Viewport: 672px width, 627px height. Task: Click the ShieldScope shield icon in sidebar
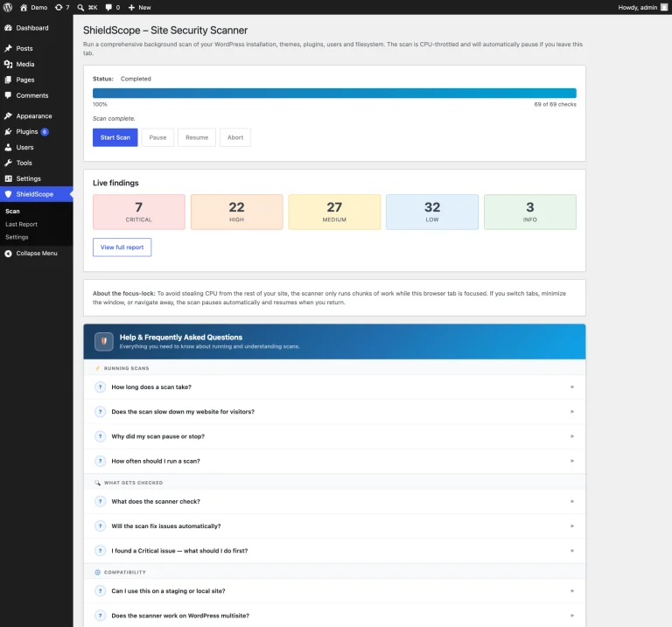click(x=8, y=194)
